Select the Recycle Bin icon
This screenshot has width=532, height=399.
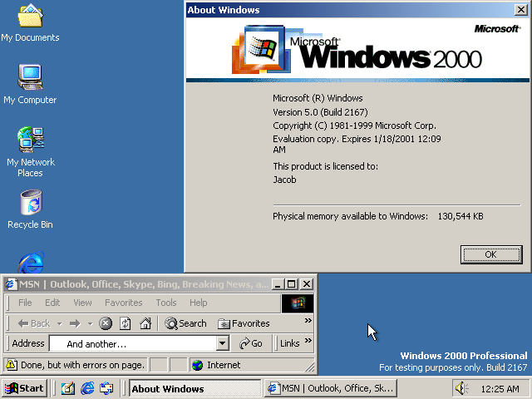point(30,209)
